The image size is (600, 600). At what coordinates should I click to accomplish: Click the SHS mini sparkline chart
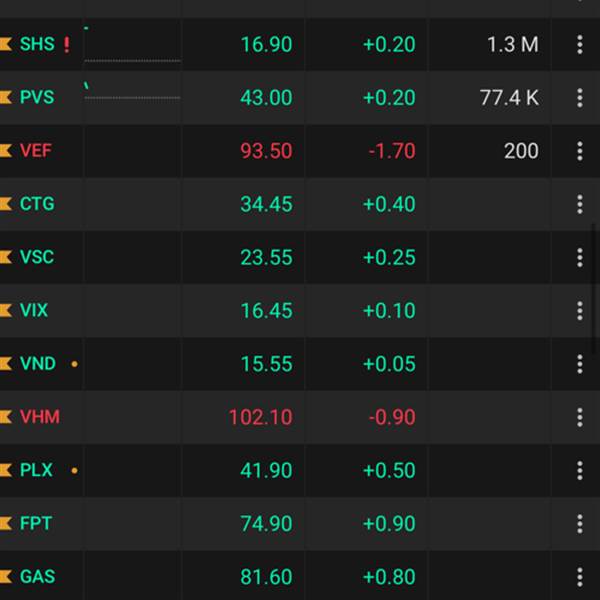[x=132, y=44]
